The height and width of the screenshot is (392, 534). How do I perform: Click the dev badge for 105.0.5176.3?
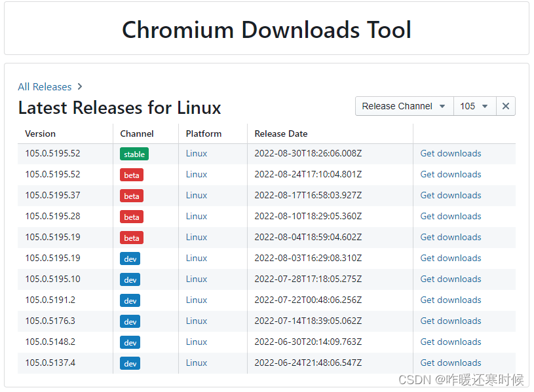[x=130, y=321]
